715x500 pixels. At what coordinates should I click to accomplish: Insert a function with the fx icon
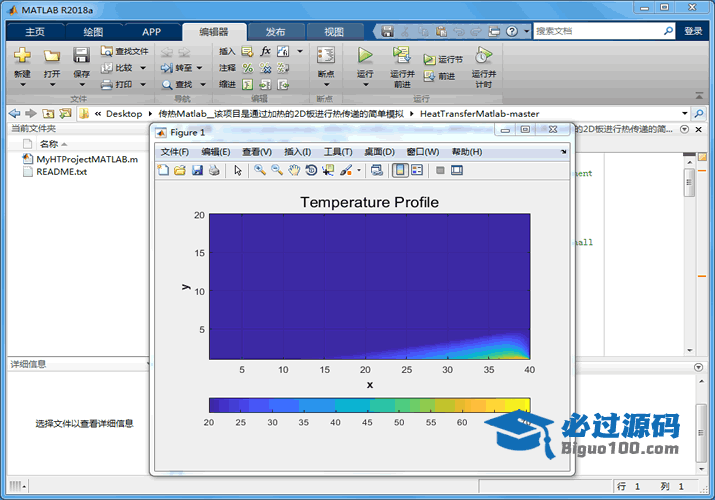tap(265, 51)
